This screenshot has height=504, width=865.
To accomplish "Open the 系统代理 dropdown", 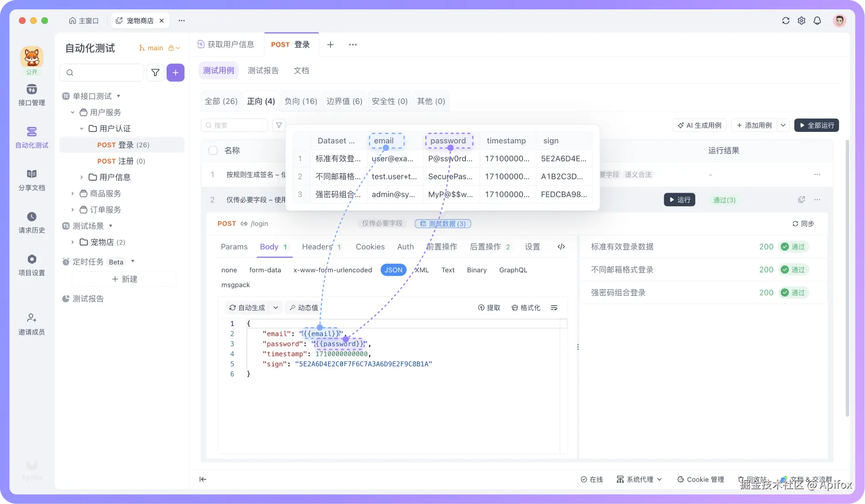I will pos(639,479).
